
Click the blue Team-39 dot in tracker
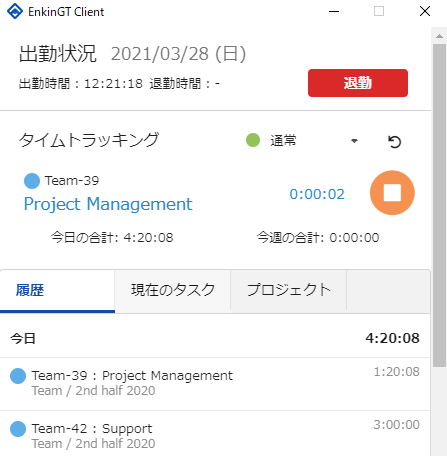click(x=32, y=181)
